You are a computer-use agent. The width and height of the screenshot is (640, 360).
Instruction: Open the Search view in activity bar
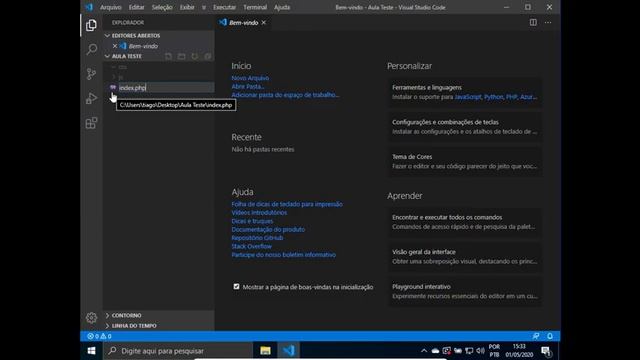91,49
